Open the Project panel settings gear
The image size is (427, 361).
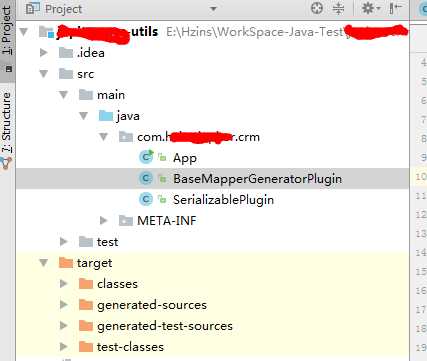pyautogui.click(x=370, y=8)
